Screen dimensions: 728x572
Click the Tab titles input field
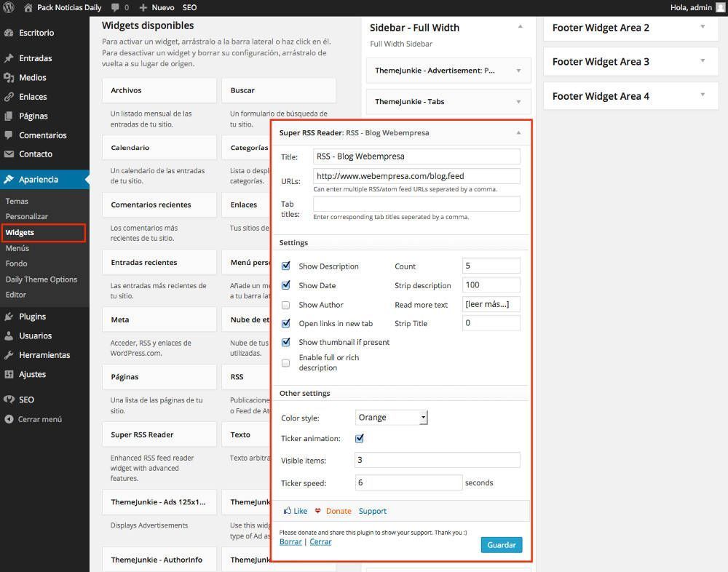pyautogui.click(x=416, y=204)
